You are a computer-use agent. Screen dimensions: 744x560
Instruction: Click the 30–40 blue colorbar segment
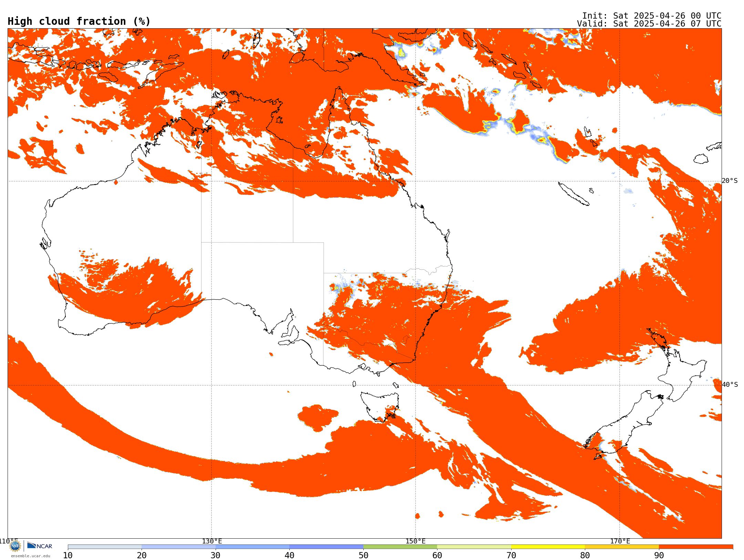coord(252,547)
